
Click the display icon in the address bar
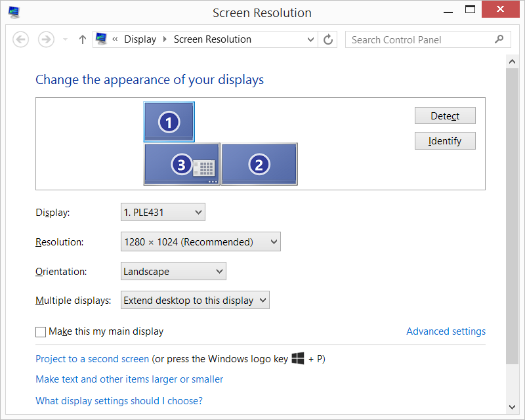click(102, 39)
